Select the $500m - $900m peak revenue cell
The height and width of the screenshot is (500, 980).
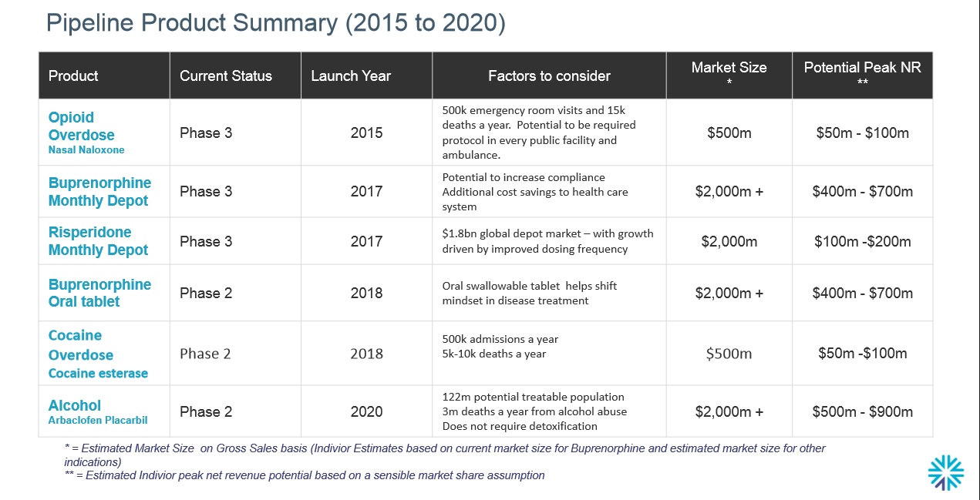coord(862,411)
